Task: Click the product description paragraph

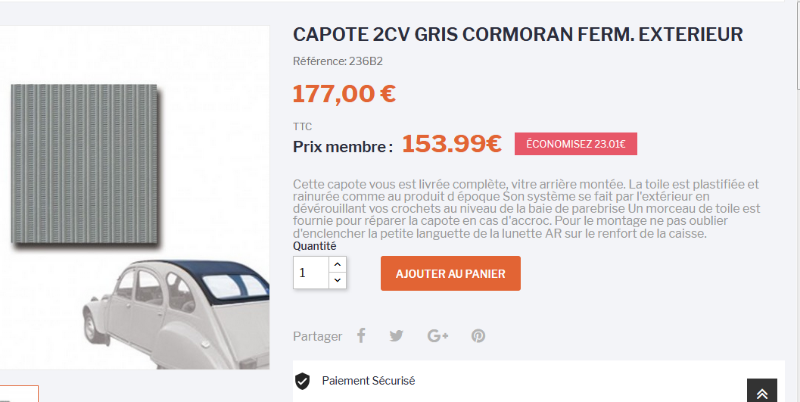Action: tap(527, 209)
